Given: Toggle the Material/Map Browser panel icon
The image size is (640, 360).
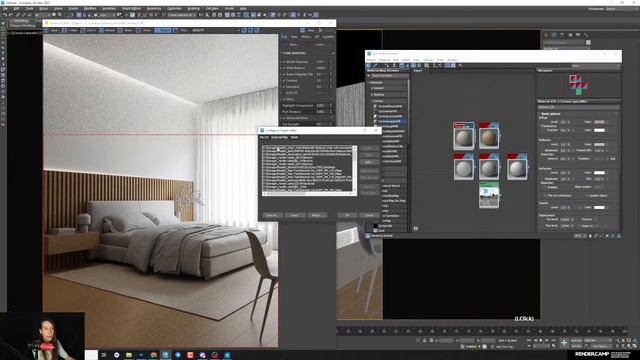Looking at the screenshot, I should (447, 65).
